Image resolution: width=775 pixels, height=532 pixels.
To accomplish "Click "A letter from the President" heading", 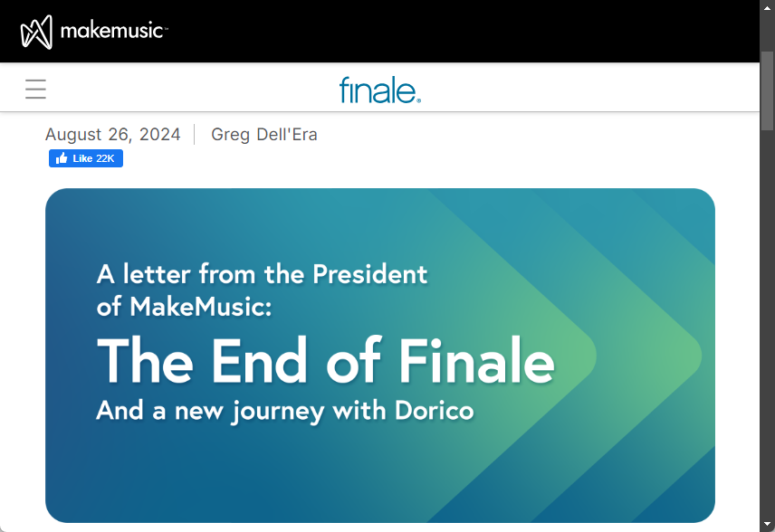I will pyautogui.click(x=263, y=274).
